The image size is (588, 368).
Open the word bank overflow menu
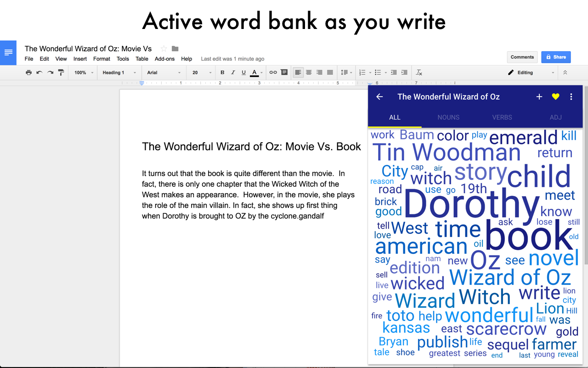pos(571,97)
